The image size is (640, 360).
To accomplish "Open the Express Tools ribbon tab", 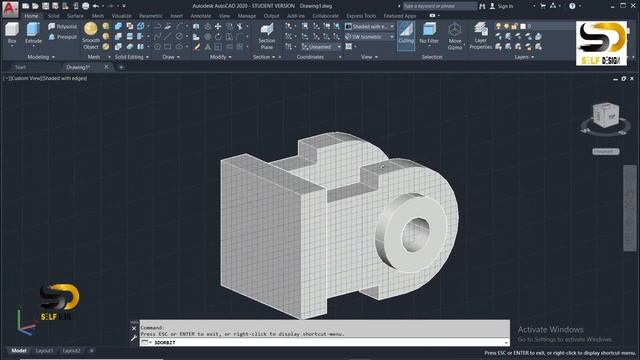I will pyautogui.click(x=361, y=16).
